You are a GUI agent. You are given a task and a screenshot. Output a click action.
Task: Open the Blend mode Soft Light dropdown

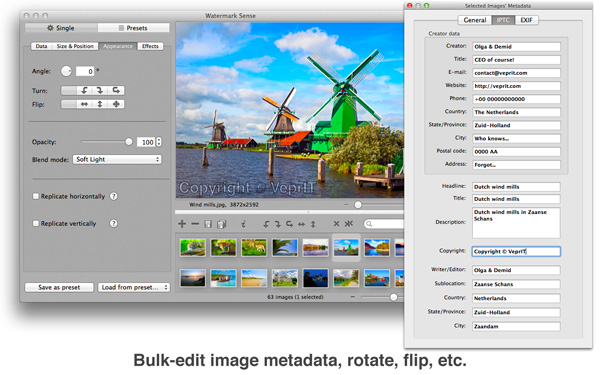pyautogui.click(x=117, y=159)
